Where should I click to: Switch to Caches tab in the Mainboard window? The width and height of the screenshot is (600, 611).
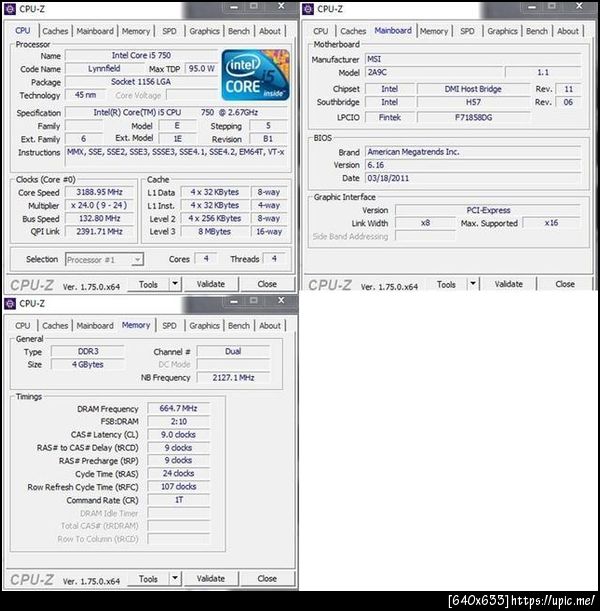(x=353, y=31)
